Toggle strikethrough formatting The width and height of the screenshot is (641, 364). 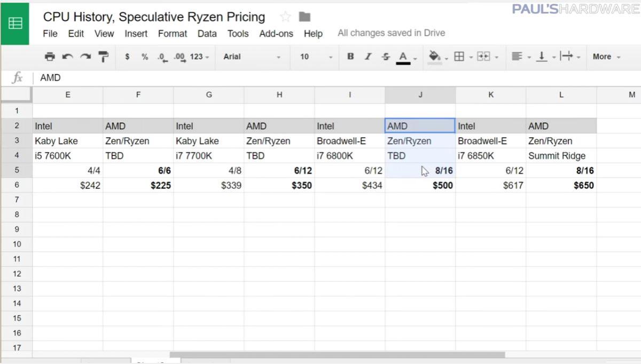point(386,57)
